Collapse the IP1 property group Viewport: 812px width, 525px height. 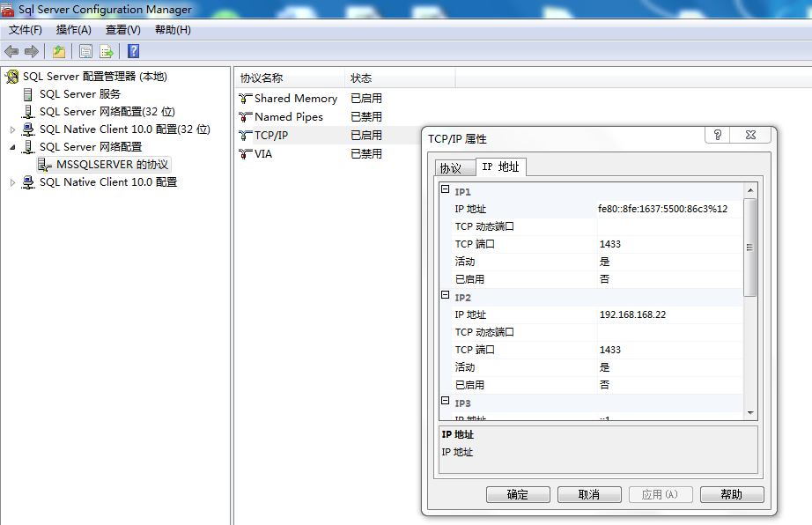pos(445,189)
